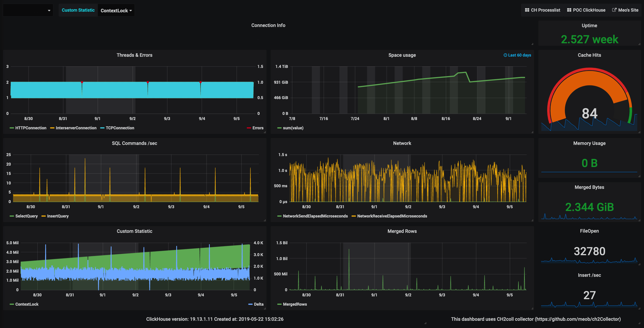
Task: Grab resize handle of Network panel
Action: (532, 220)
